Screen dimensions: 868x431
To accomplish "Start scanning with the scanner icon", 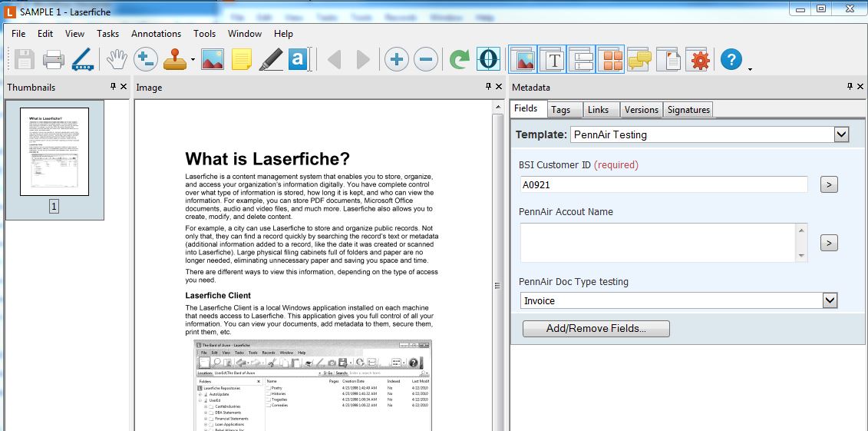I will tap(82, 58).
